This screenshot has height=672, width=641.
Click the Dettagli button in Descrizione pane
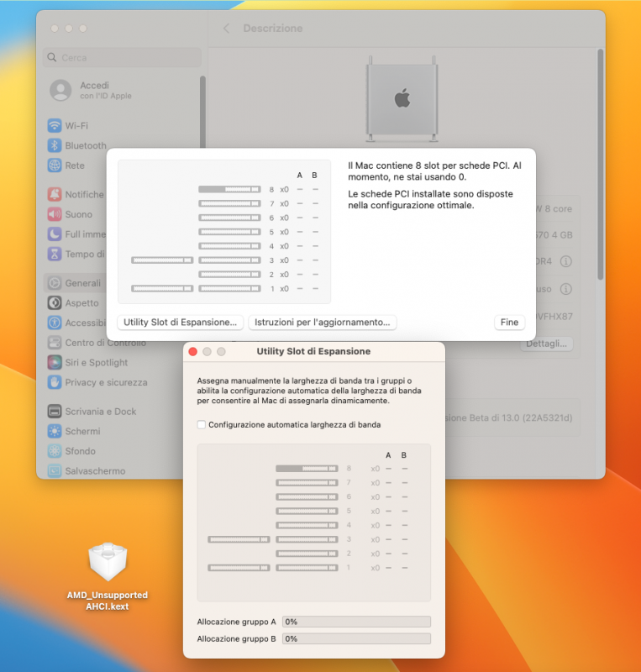click(547, 344)
